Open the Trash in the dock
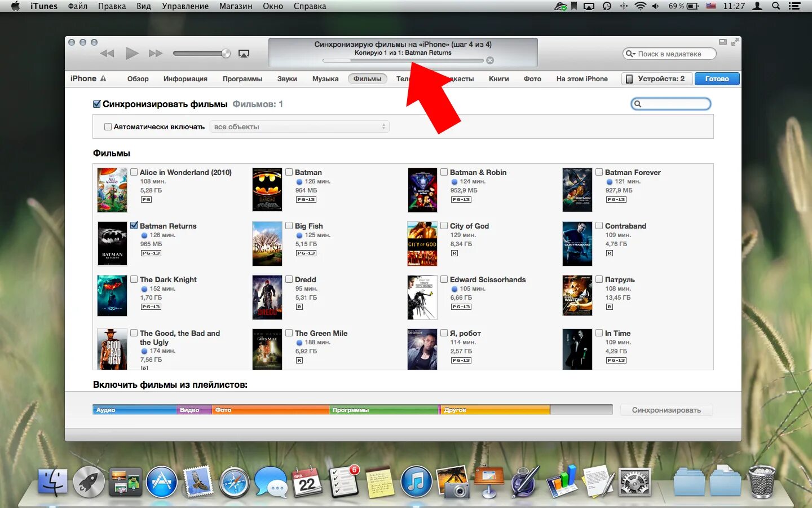 762,481
